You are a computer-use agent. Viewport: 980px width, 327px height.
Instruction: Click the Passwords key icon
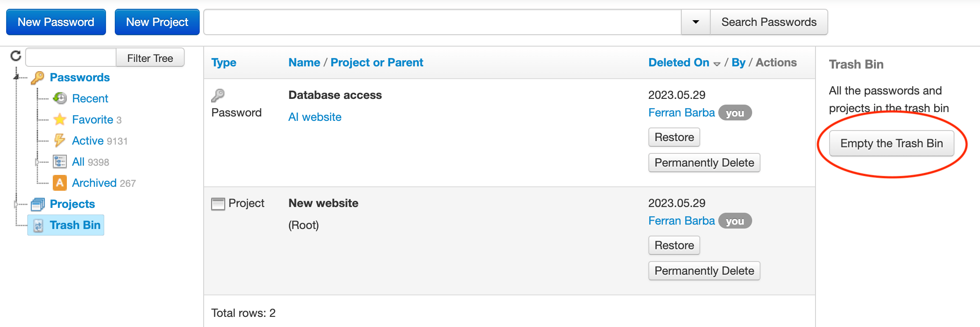38,78
